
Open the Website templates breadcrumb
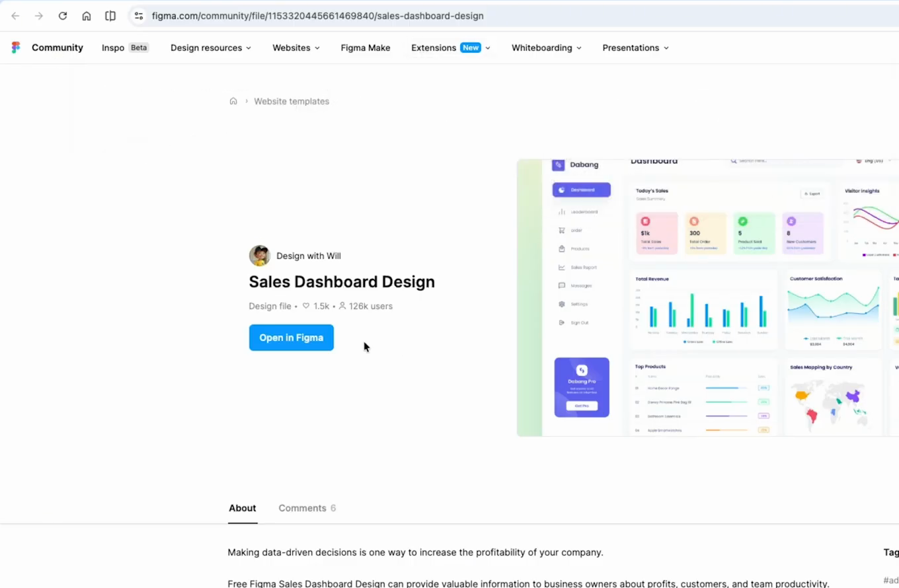292,101
